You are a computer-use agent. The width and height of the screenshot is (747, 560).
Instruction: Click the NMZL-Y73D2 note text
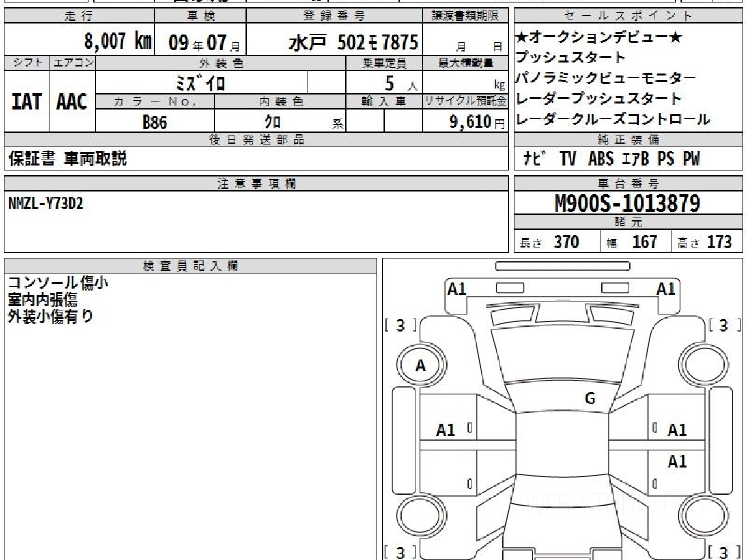[46, 203]
